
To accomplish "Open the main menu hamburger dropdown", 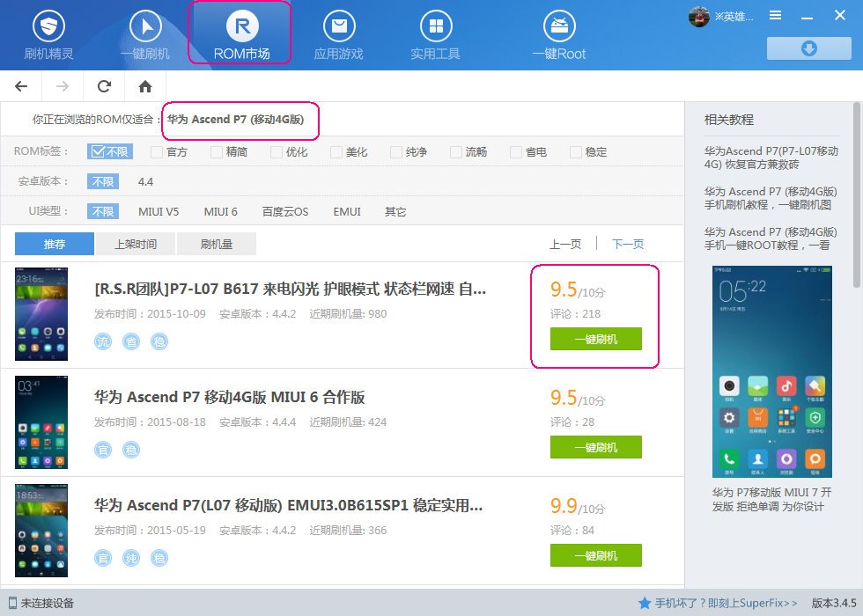I will 776,16.
